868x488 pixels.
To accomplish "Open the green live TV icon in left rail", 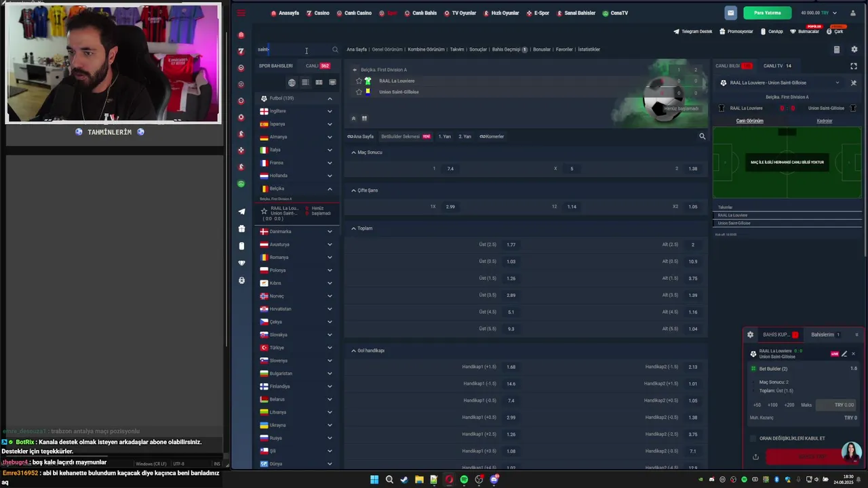I will tap(241, 184).
